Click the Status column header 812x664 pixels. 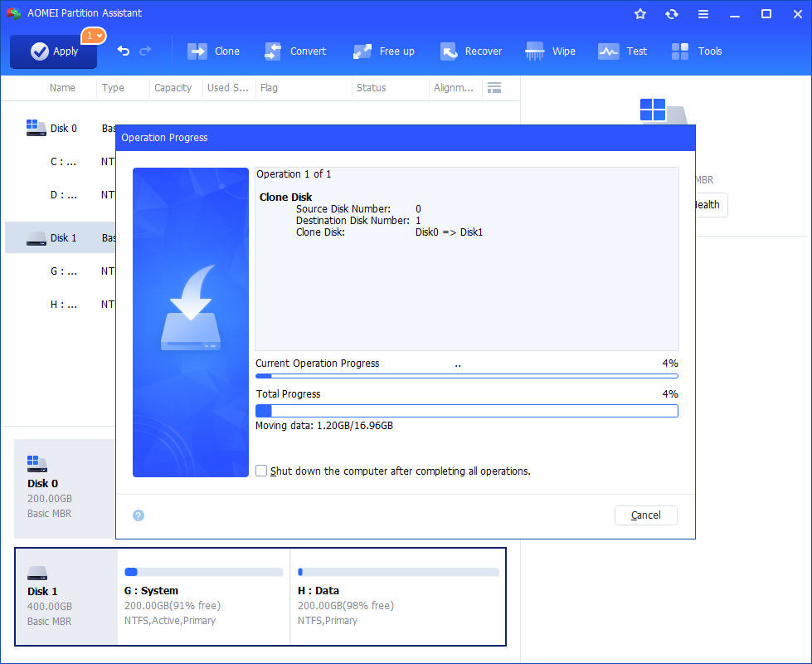(x=371, y=88)
